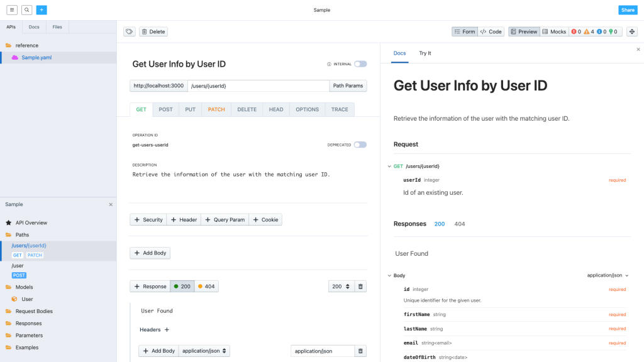644x362 pixels.
Task: Click the blue plus add icon
Action: pyautogui.click(x=42, y=10)
